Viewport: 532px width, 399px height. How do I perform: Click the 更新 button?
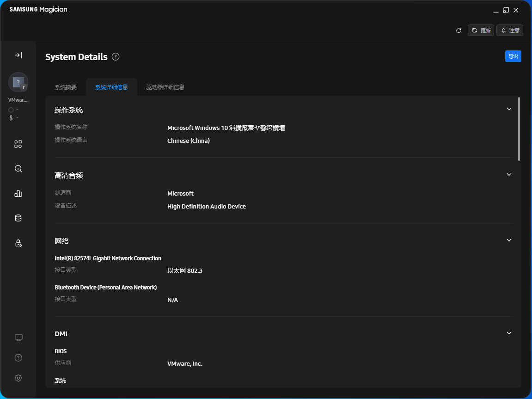(481, 31)
